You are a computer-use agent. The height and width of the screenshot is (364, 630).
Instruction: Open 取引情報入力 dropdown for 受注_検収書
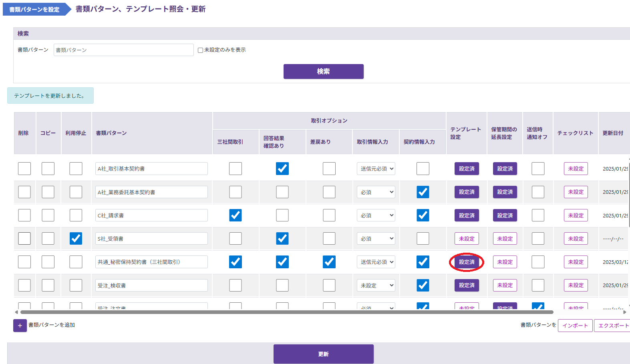click(376, 285)
